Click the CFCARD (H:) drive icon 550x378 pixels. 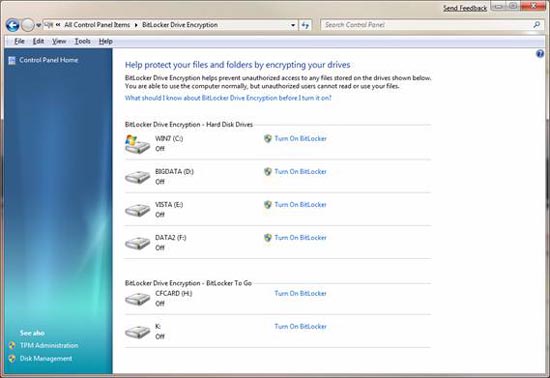(138, 298)
